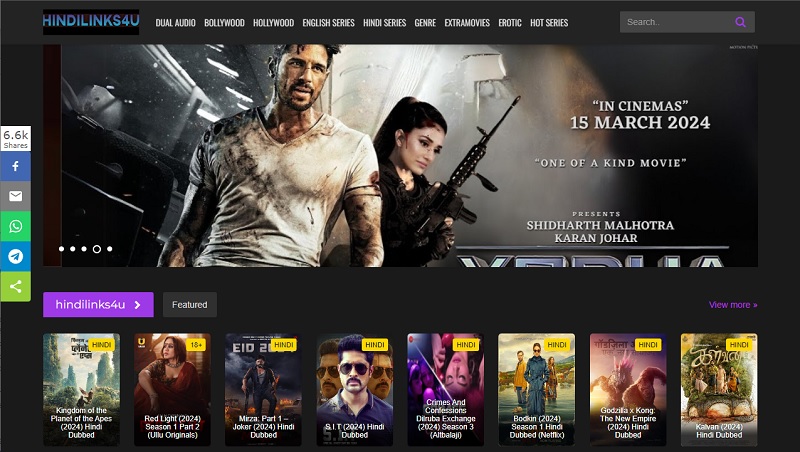800x452 pixels.
Task: Click the purple hindilinks4u button
Action: coord(98,305)
